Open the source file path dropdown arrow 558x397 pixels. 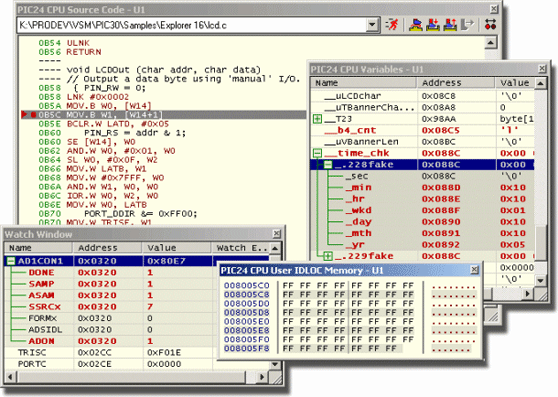pos(372,25)
